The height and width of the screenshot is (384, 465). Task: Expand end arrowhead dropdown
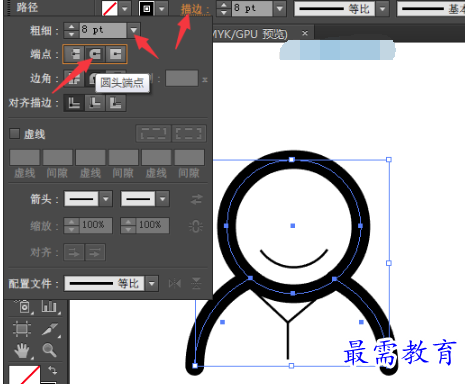[162, 199]
